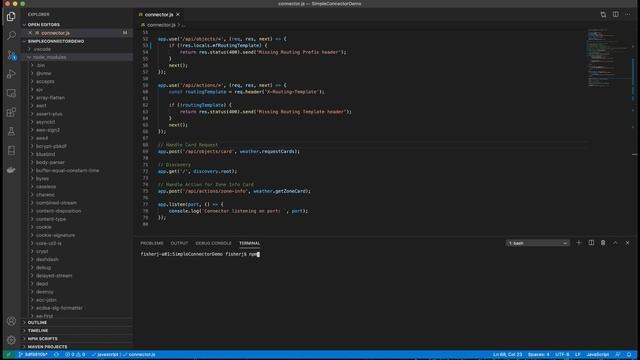
Task: Open errors and warnings count in status bar
Action: 75,354
